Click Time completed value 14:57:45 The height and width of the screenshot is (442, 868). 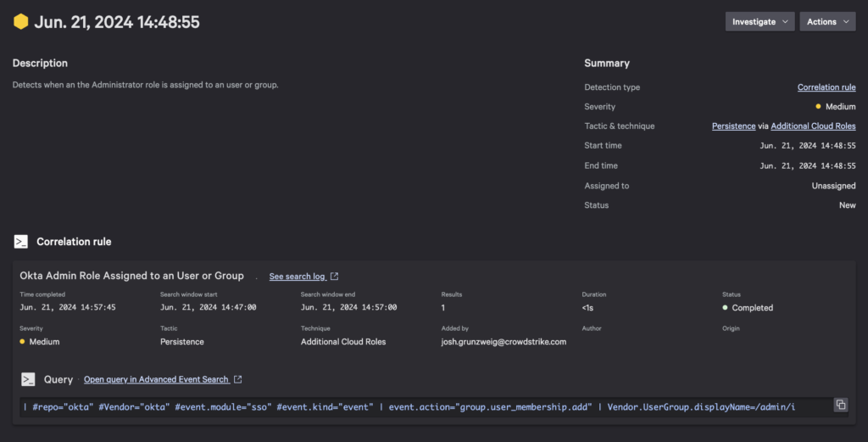[x=68, y=307]
